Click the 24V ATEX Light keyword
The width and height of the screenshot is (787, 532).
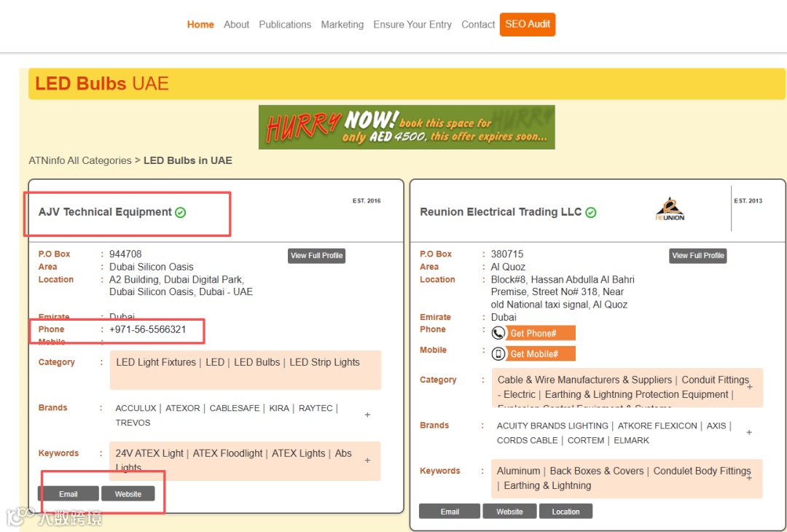(x=149, y=454)
